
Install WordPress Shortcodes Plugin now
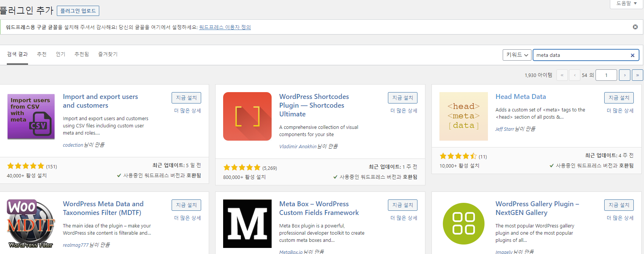[x=403, y=98]
